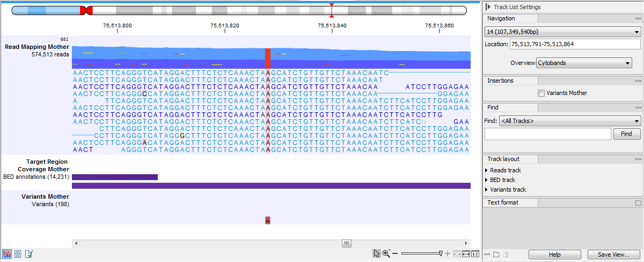Viewport: 644px width, 262px height.
Task: Expand the Variants track settings
Action: tap(486, 190)
